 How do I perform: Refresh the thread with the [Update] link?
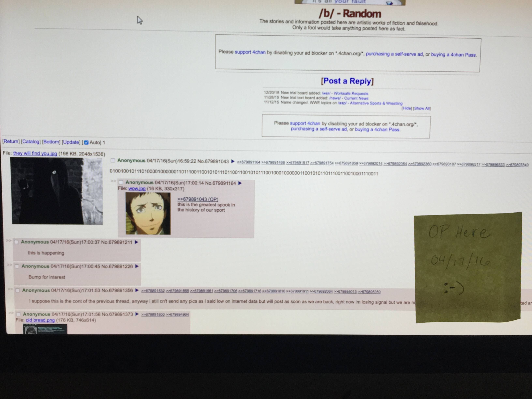[x=71, y=142]
